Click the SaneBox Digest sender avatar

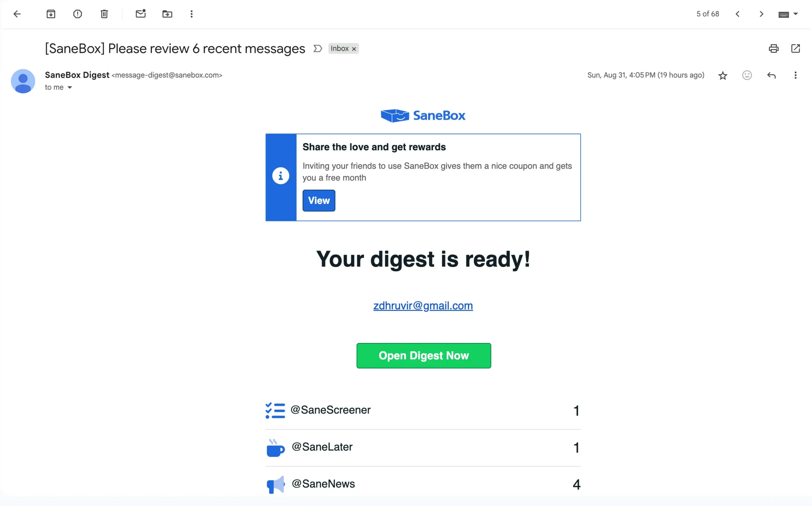(23, 81)
